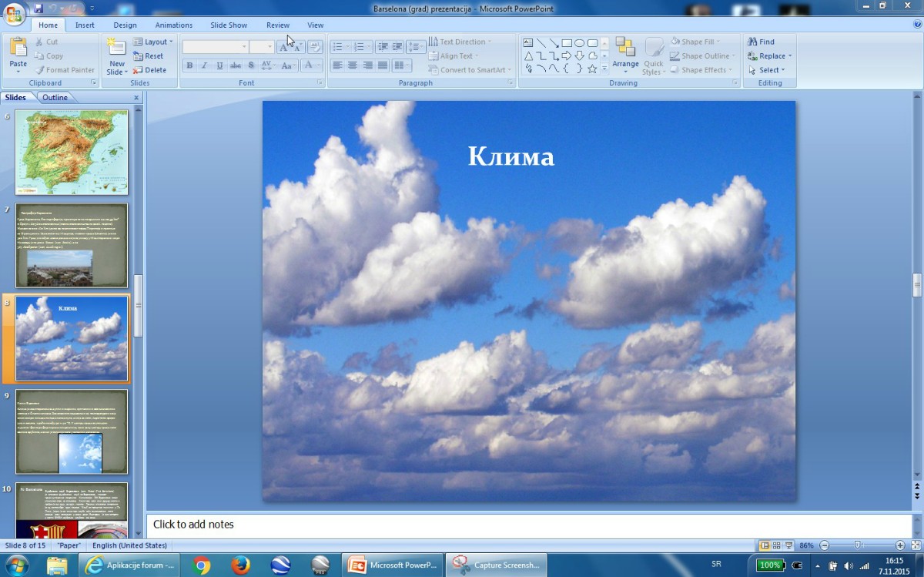This screenshot has height=577, width=924.
Task: Select the Isosceles Triangle shape
Action: [528, 55]
